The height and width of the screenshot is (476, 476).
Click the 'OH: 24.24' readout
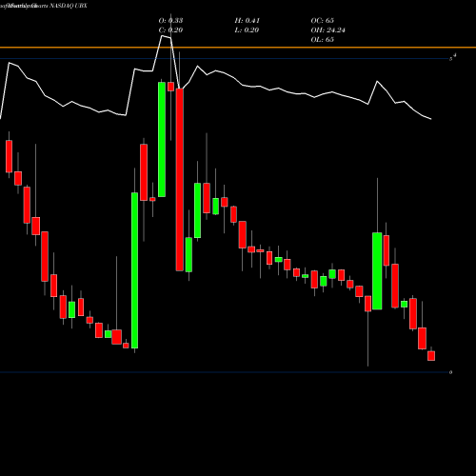coord(328,30)
